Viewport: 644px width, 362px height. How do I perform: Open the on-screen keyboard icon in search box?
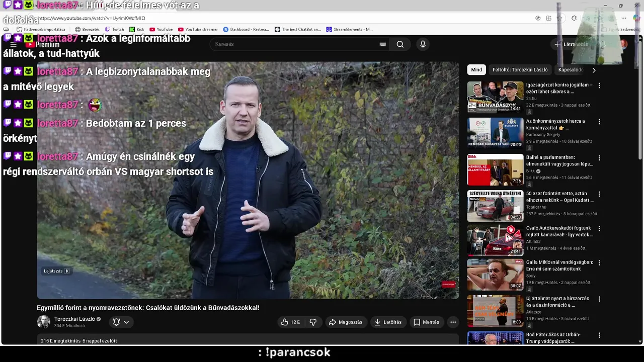coord(383,44)
